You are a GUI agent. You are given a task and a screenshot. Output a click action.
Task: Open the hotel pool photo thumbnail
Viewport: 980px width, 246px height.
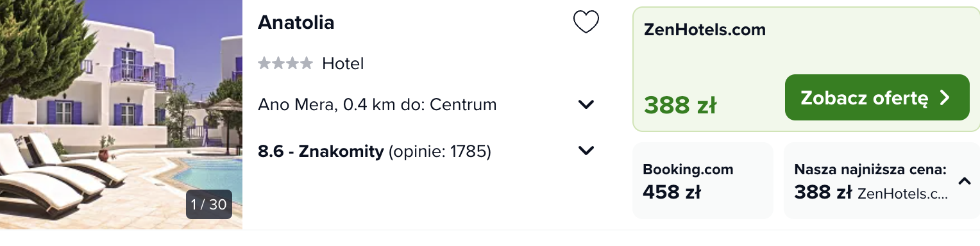coord(121,115)
